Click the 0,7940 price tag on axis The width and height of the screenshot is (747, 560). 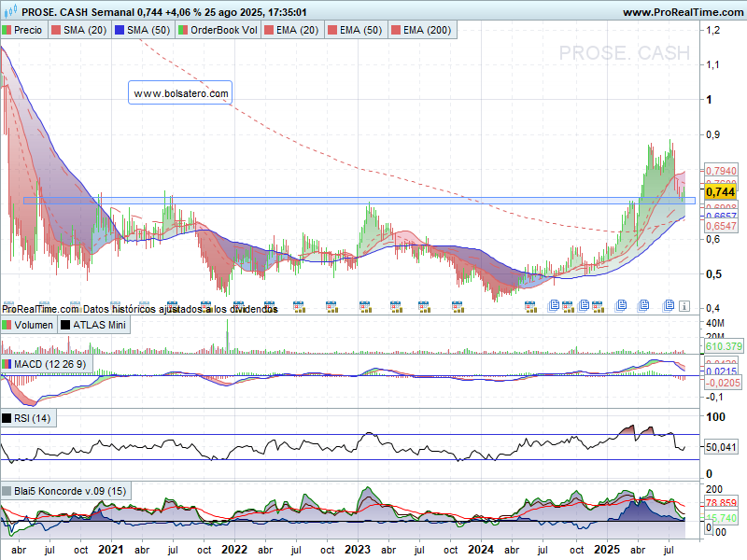pyautogui.click(x=721, y=171)
